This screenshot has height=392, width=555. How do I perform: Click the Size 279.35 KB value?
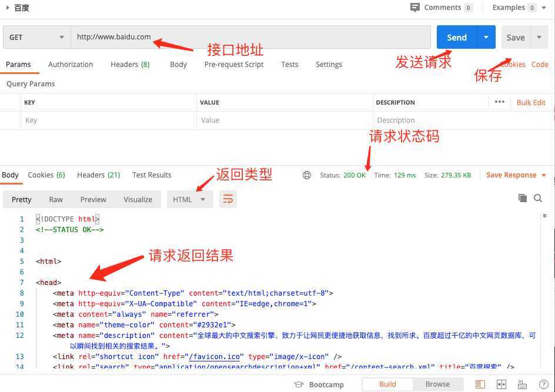[x=456, y=175]
